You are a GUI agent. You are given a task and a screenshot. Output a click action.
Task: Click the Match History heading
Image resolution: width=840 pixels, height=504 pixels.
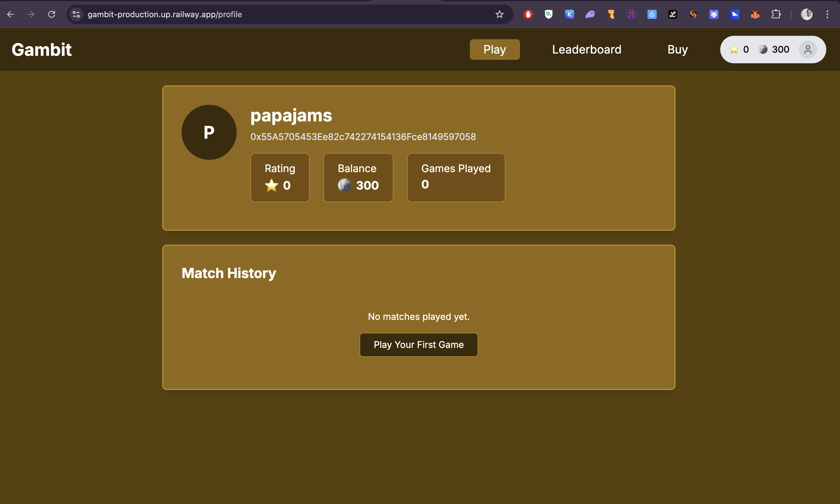[x=229, y=273]
